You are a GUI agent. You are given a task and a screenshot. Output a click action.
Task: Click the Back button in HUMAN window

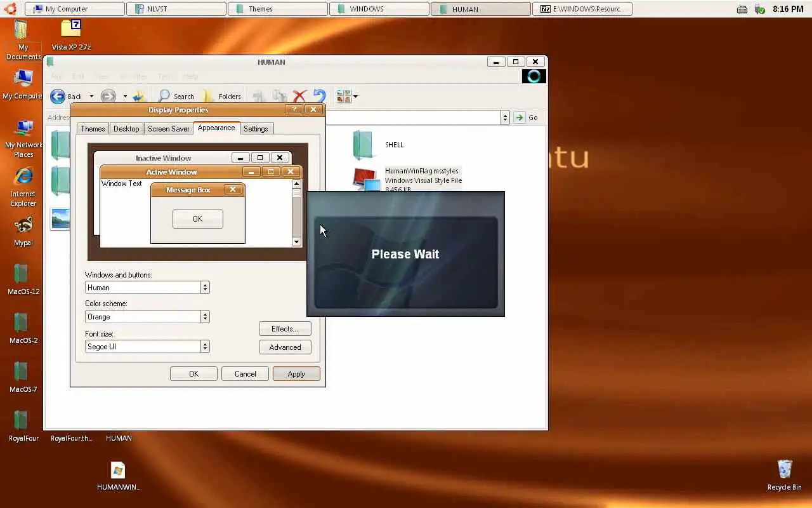[66, 97]
